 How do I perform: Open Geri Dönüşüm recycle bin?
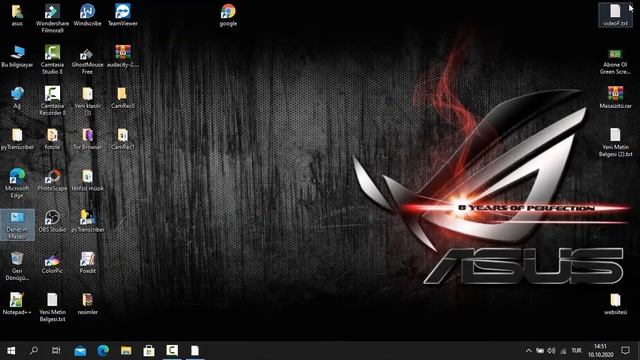pos(17,266)
